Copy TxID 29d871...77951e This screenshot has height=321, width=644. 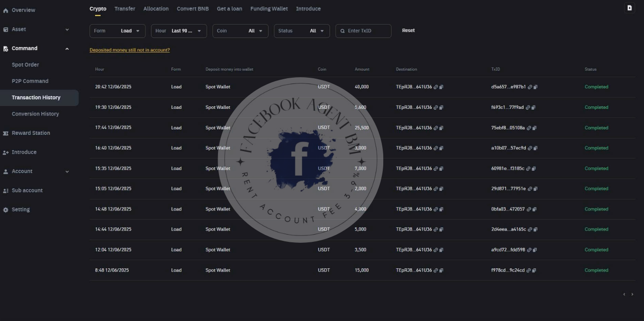535,189
